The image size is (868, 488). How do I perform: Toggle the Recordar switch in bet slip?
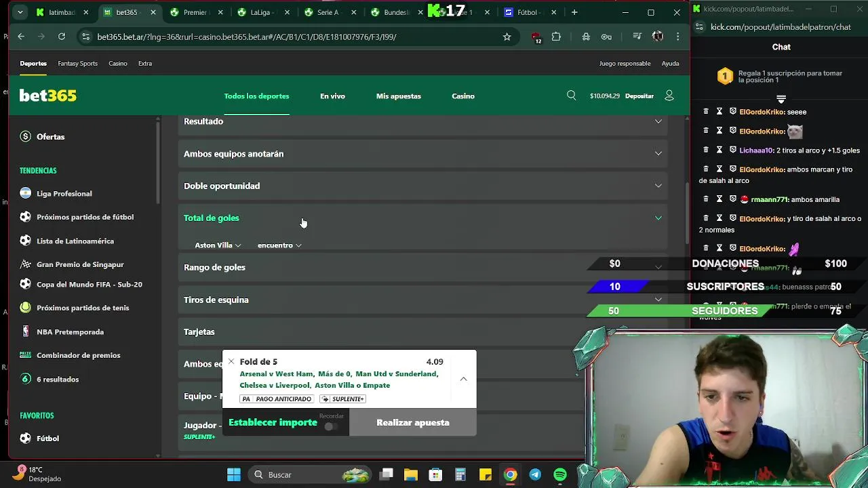[331, 426]
